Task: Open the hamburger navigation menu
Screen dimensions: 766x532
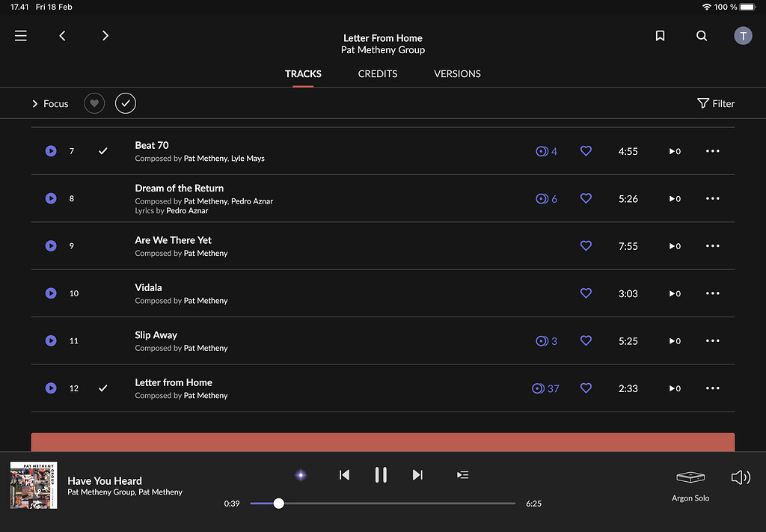Action: tap(21, 36)
